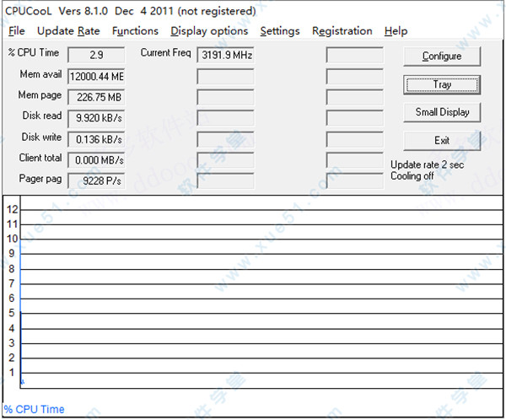Select the % CPU Time value 2.9
The height and width of the screenshot is (420, 506).
click(96, 55)
